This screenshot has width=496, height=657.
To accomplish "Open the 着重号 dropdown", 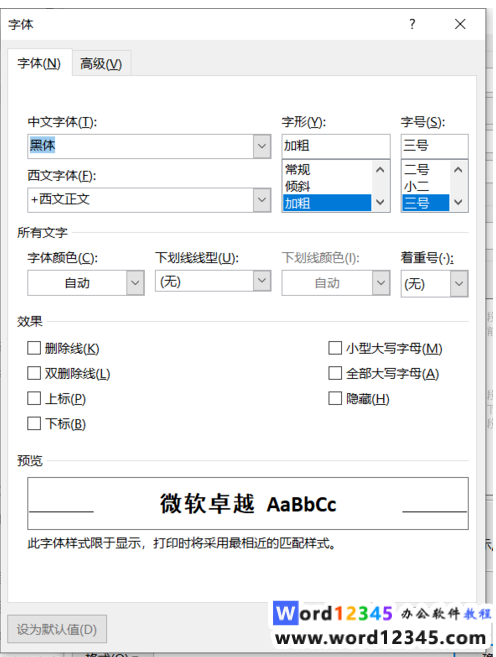I will 434,284.
